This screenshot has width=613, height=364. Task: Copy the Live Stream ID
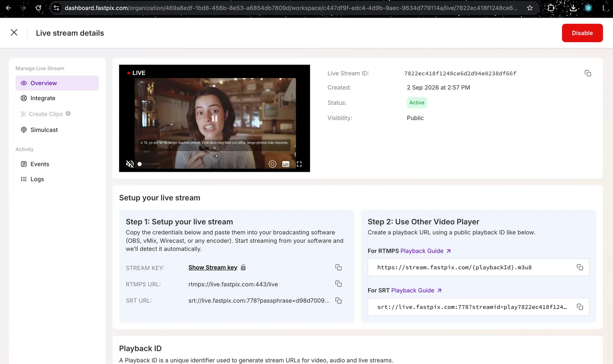(x=588, y=73)
